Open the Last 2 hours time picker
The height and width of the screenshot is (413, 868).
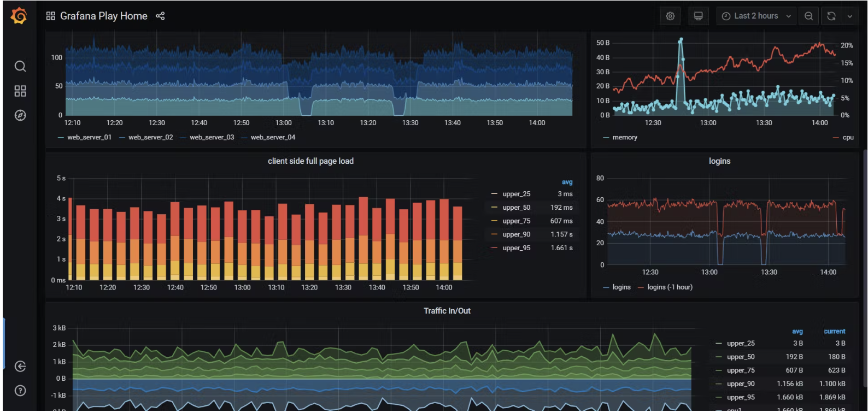click(756, 16)
